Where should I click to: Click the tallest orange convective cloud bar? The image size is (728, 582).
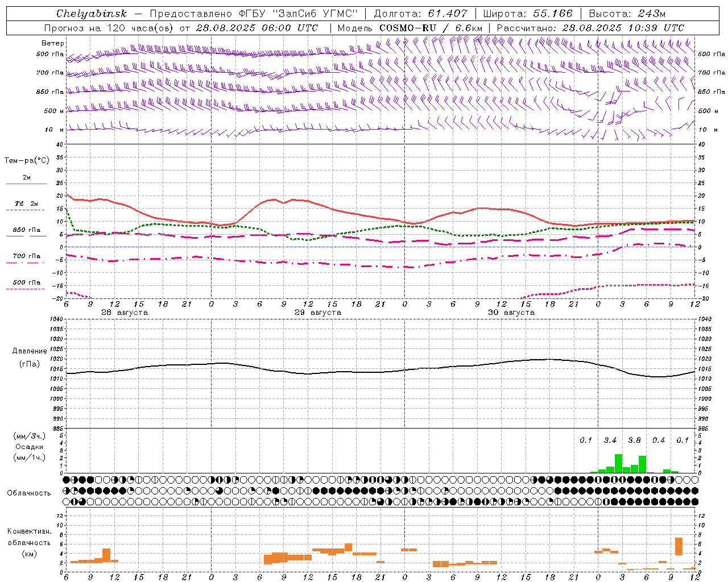[679, 547]
